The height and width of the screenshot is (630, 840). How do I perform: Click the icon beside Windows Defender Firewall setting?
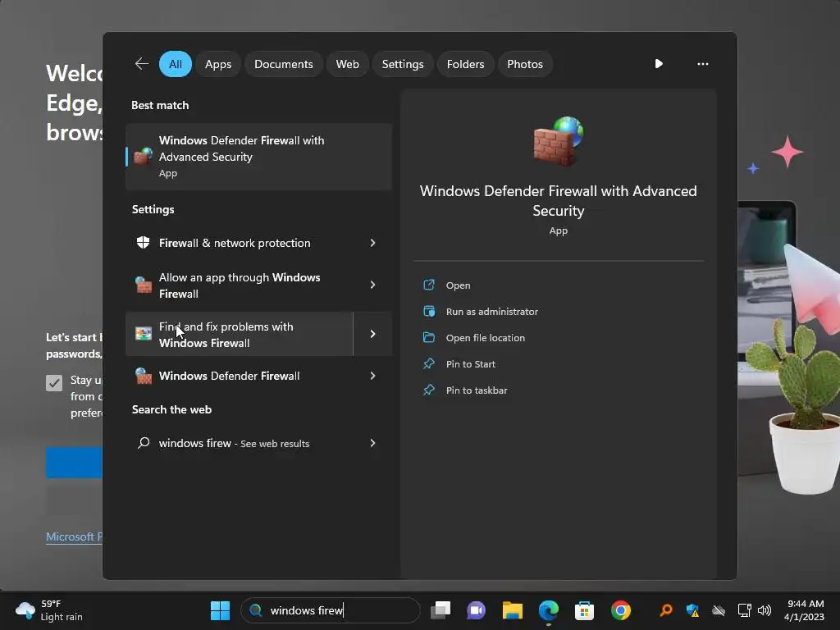(143, 376)
